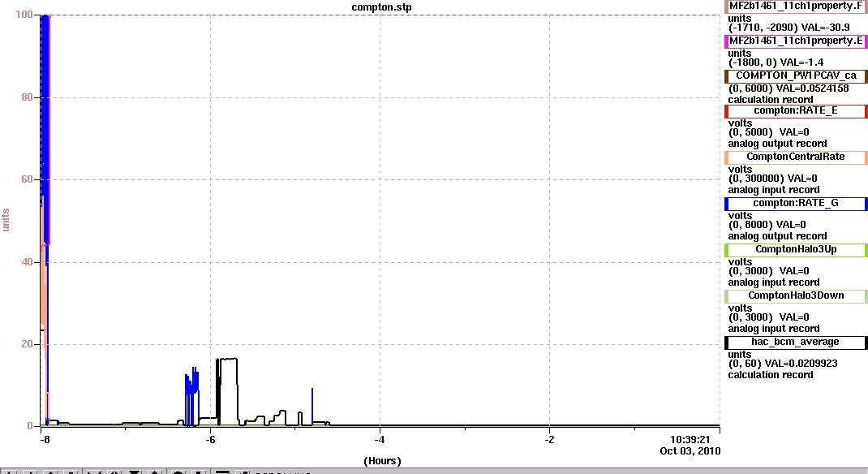Click the vertical 'units' y-axis label

coord(6,220)
